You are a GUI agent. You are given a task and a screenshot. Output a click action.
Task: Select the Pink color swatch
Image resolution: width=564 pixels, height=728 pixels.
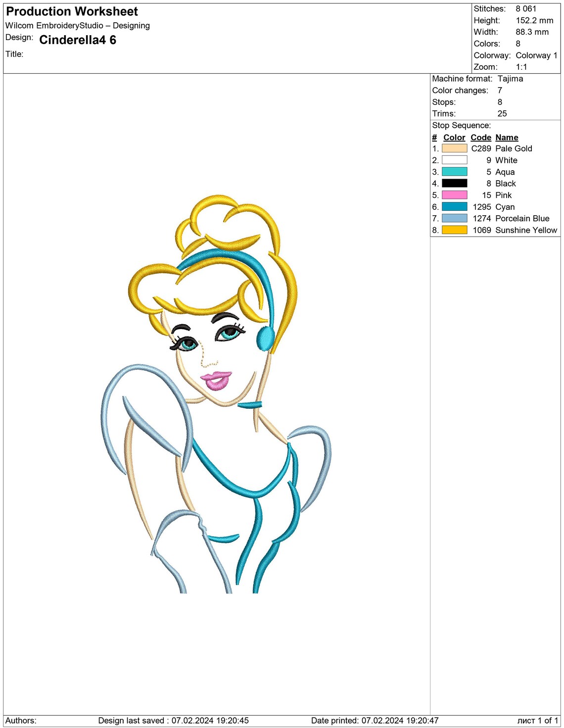coord(453,195)
